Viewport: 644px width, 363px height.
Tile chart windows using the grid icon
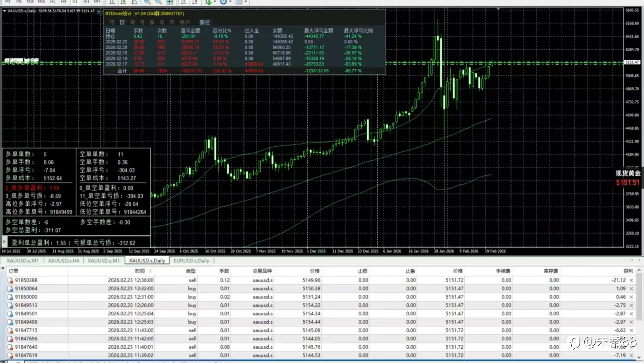[170, 2]
